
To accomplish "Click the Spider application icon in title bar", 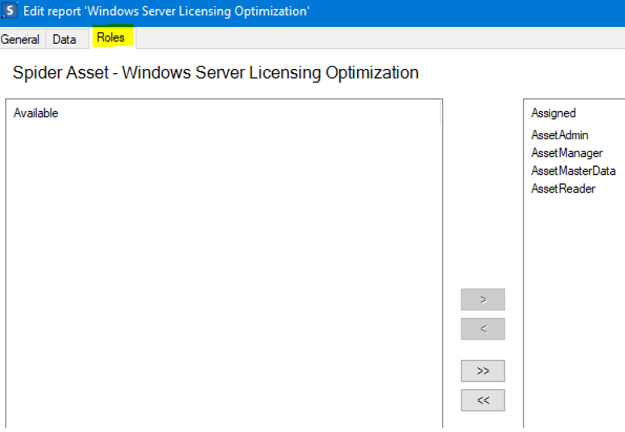I will point(10,11).
